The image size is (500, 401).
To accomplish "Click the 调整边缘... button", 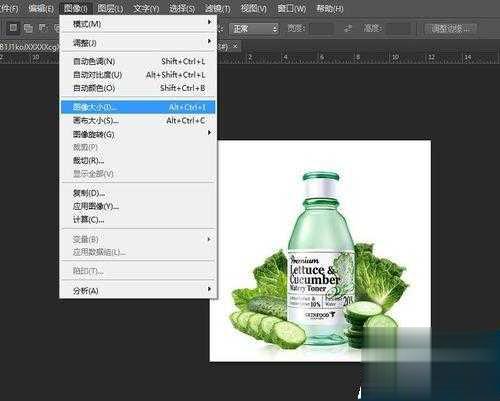I will (451, 29).
